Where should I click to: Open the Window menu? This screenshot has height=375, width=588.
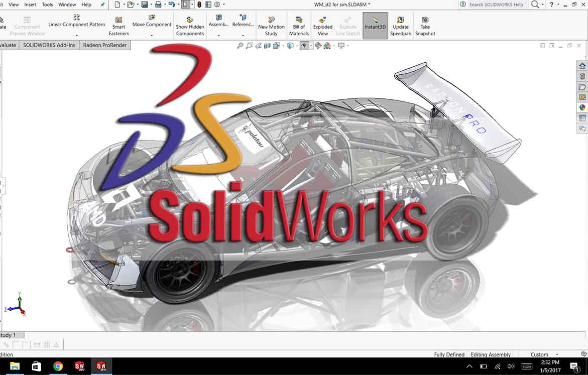[x=67, y=5]
